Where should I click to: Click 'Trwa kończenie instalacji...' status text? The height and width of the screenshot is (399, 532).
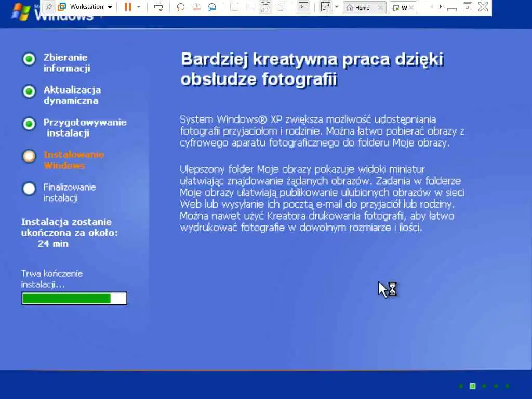pos(52,279)
